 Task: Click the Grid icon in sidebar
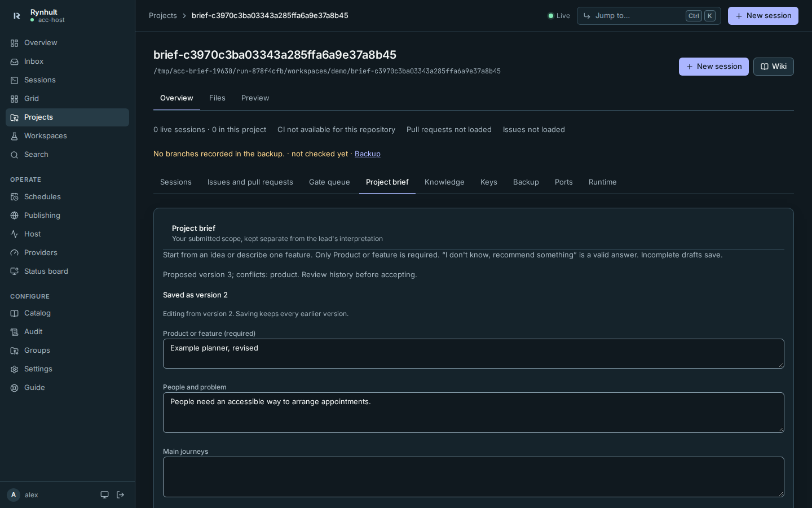click(x=15, y=99)
